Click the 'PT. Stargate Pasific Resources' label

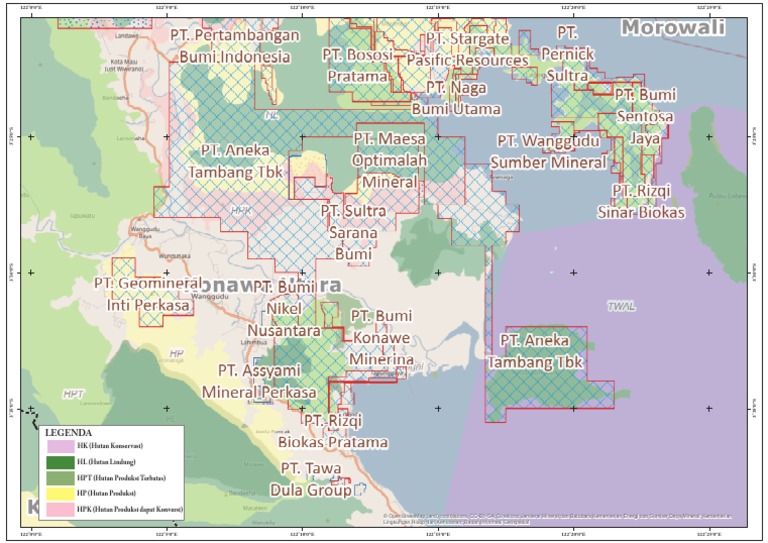pos(467,49)
